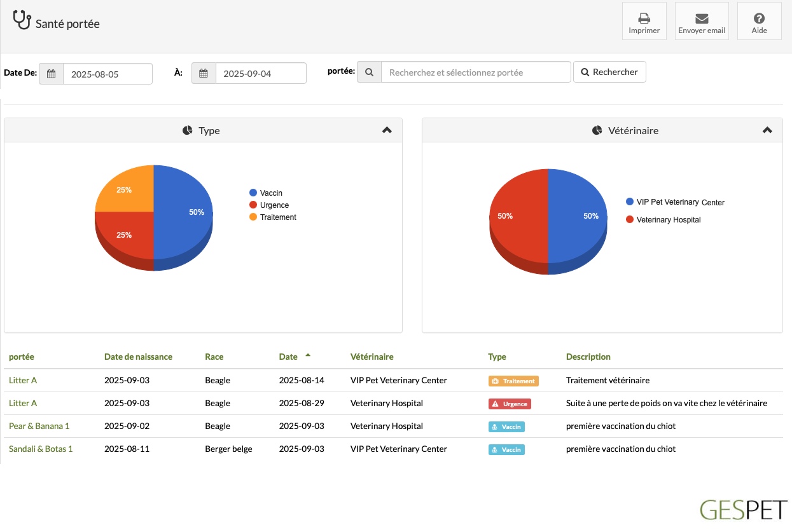This screenshot has width=792, height=532.
Task: Click the Imprimer printer icon
Action: (644, 18)
